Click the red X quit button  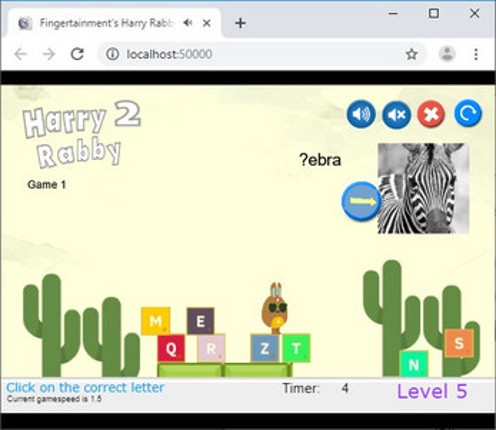tap(431, 114)
